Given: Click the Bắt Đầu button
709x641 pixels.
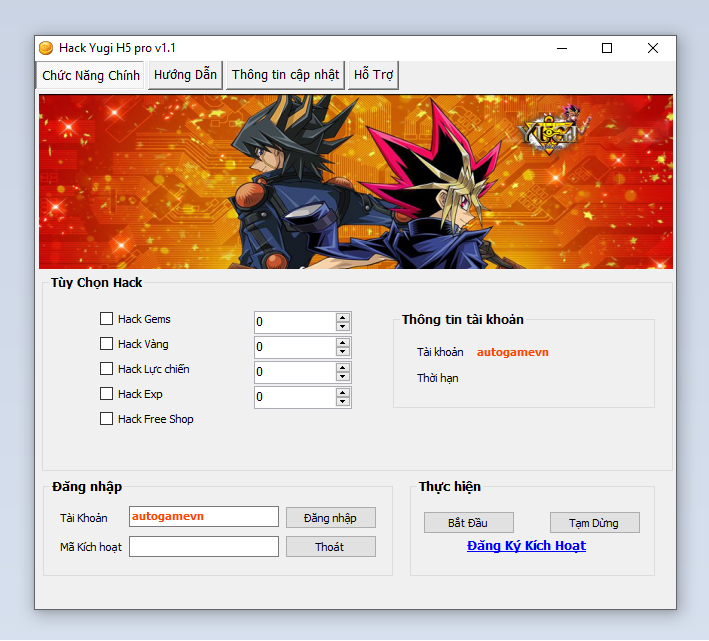Looking at the screenshot, I should 468,523.
